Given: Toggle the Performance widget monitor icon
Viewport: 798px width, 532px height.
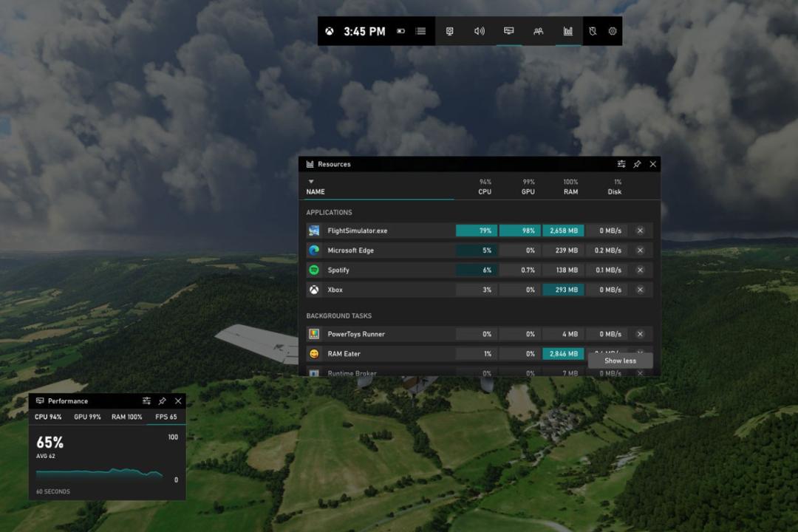Looking at the screenshot, I should (x=508, y=31).
